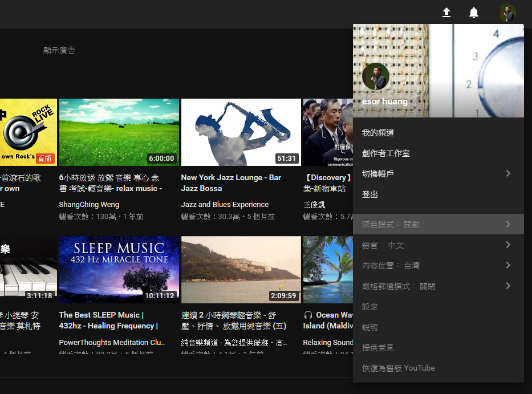532x394 pixels.
Task: Open the green meadow 6:00:00 thumbnail
Action: click(x=119, y=132)
